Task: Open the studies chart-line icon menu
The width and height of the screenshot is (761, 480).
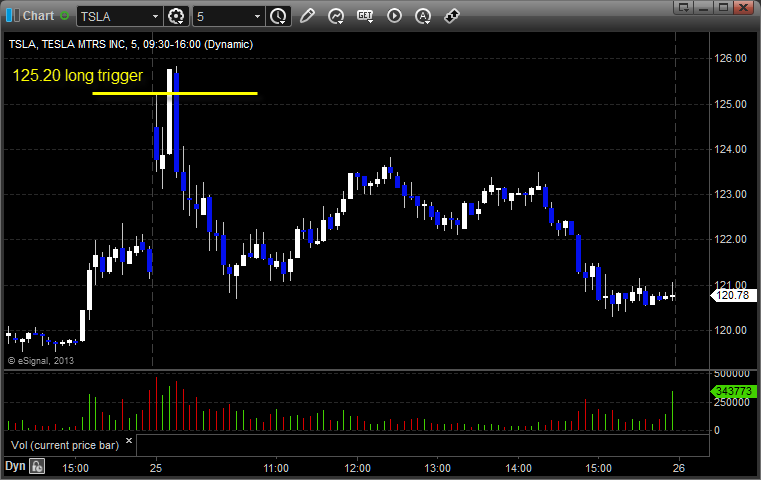Action: click(x=336, y=16)
